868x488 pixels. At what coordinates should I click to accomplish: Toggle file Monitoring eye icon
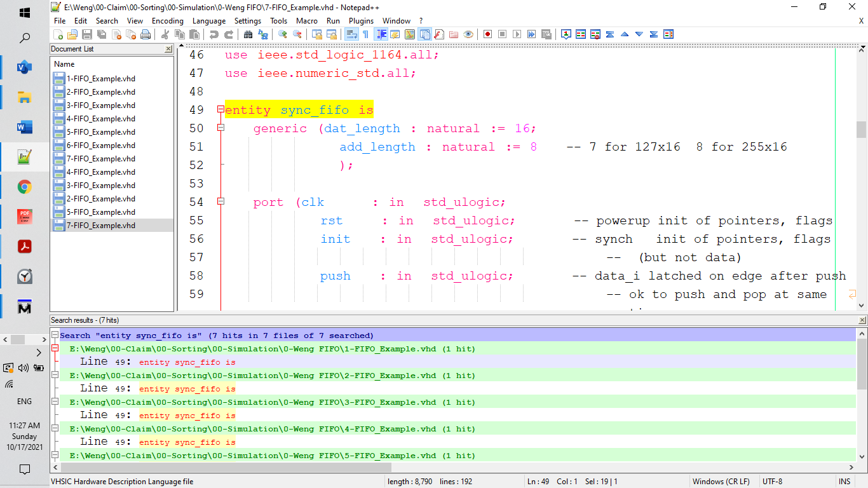click(x=468, y=34)
